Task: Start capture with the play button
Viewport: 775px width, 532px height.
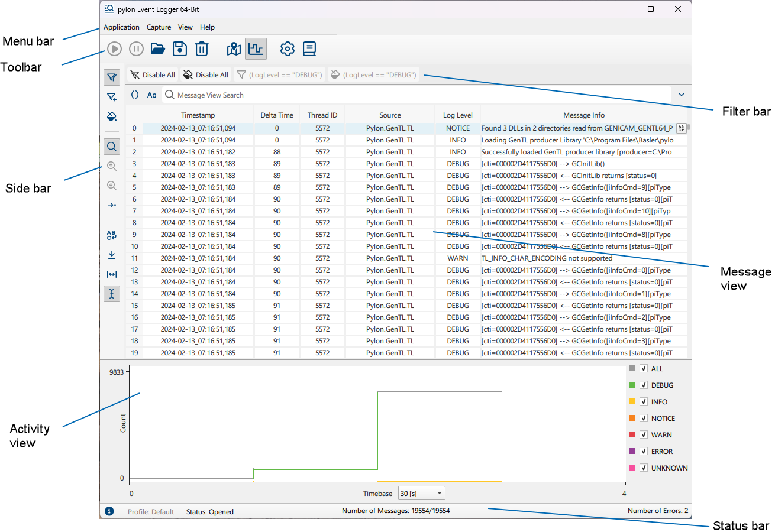Action: [114, 49]
